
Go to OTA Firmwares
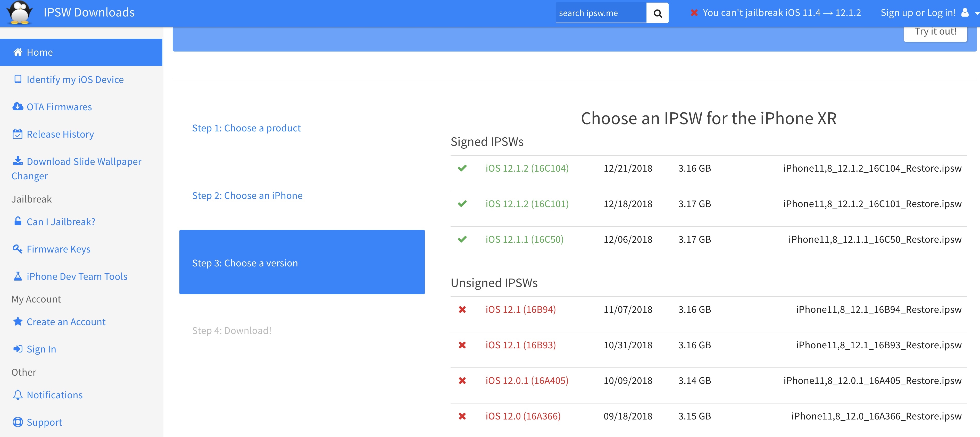[59, 107]
